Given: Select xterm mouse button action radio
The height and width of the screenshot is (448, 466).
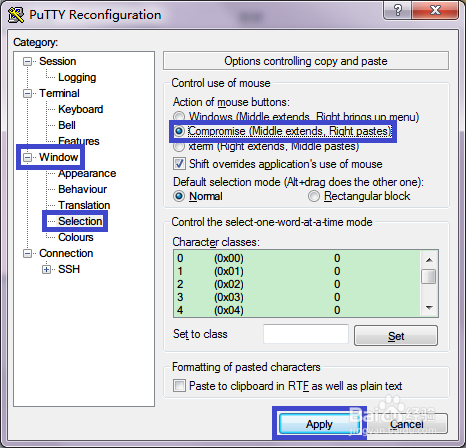Looking at the screenshot, I should pos(179,146).
